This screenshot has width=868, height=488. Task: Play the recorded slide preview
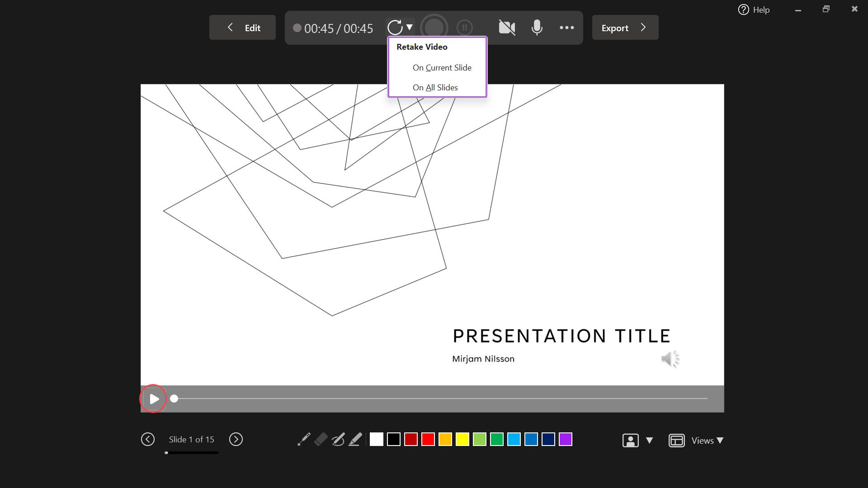pyautogui.click(x=154, y=399)
